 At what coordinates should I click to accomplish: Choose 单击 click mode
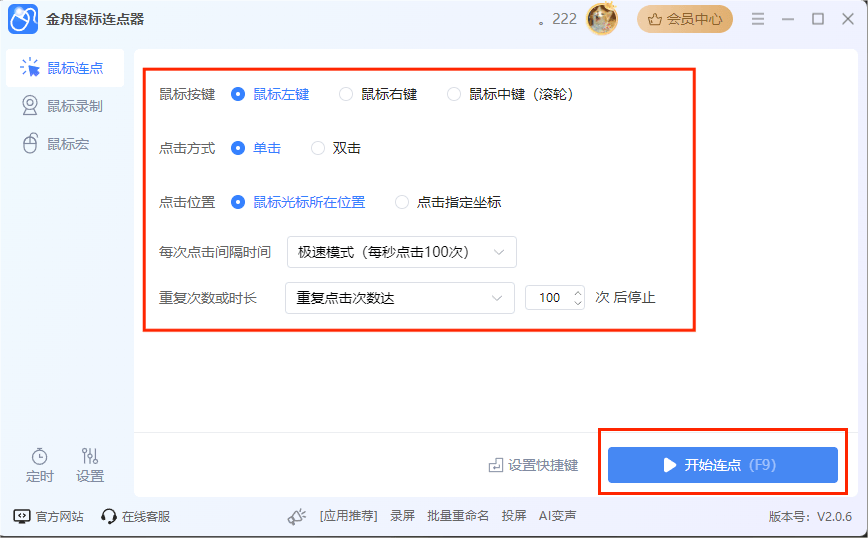click(x=237, y=148)
